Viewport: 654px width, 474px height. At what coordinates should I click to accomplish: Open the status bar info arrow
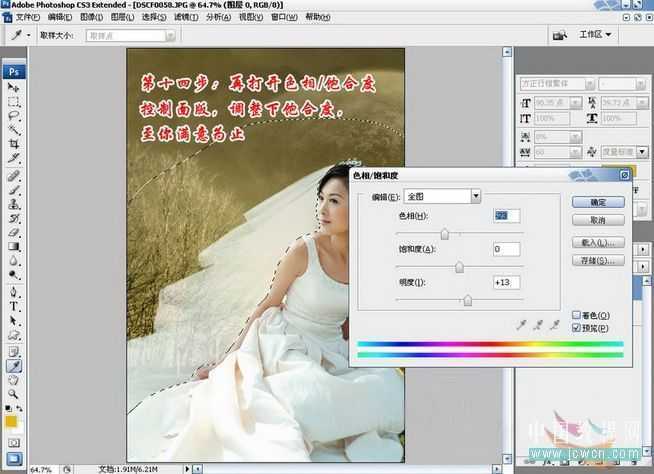(x=187, y=469)
